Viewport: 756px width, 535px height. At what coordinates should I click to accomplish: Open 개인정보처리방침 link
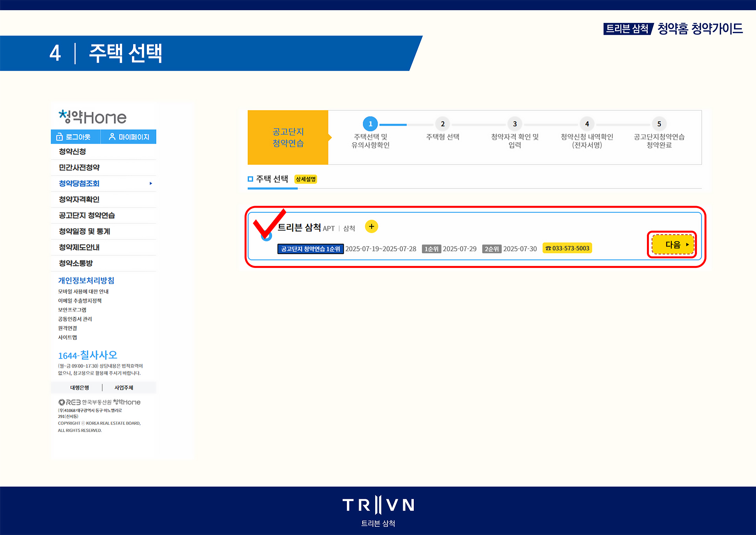(x=86, y=281)
